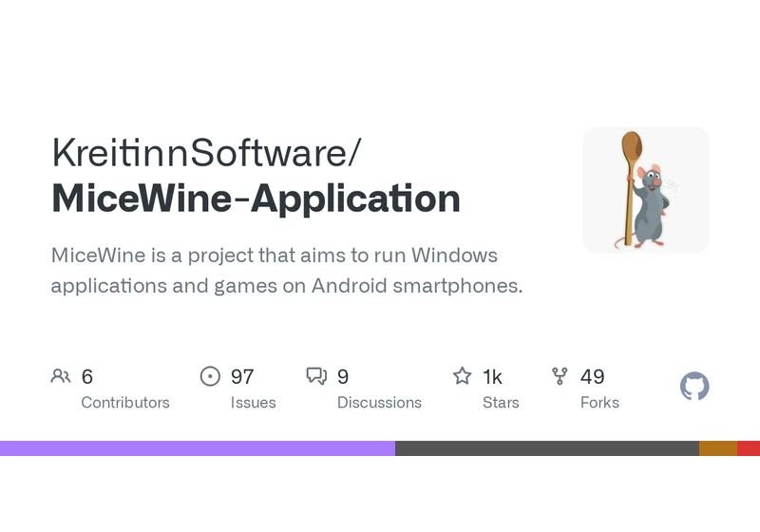
Task: Click the 'applications and games on Android' line
Action: (x=287, y=286)
